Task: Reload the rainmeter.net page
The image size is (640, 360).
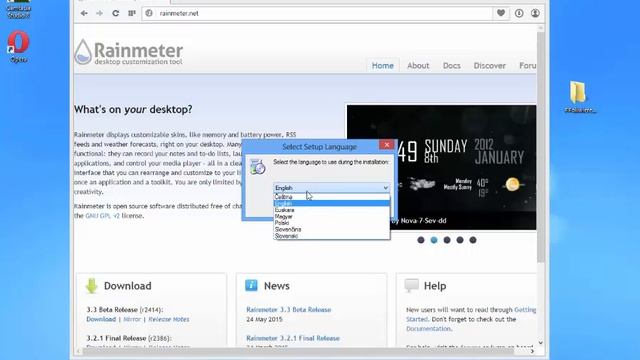Action: pyautogui.click(x=116, y=13)
